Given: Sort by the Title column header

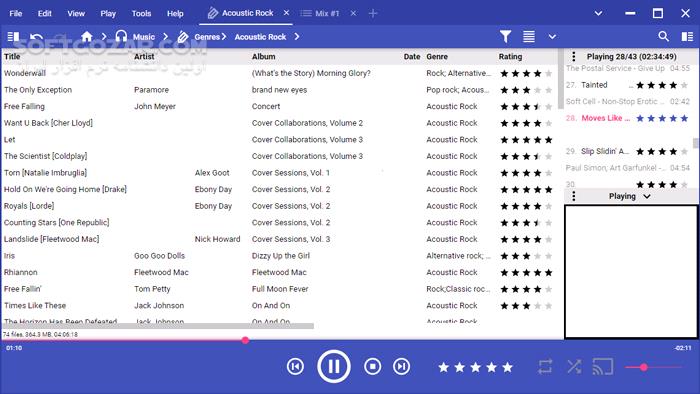Looking at the screenshot, I should [12, 57].
